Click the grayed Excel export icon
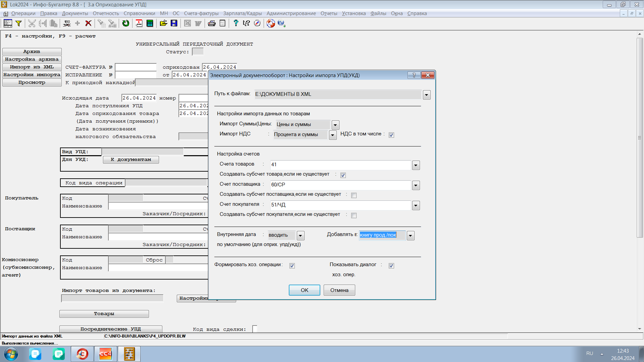 click(x=187, y=23)
